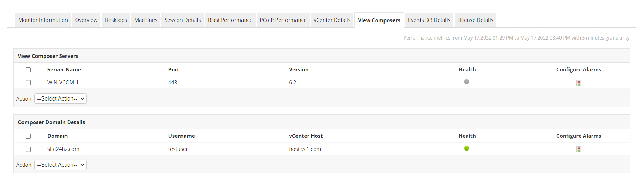This screenshot has height=189, width=644.
Task: Check the site24hz.com domain row checkbox
Action: tap(28, 149)
